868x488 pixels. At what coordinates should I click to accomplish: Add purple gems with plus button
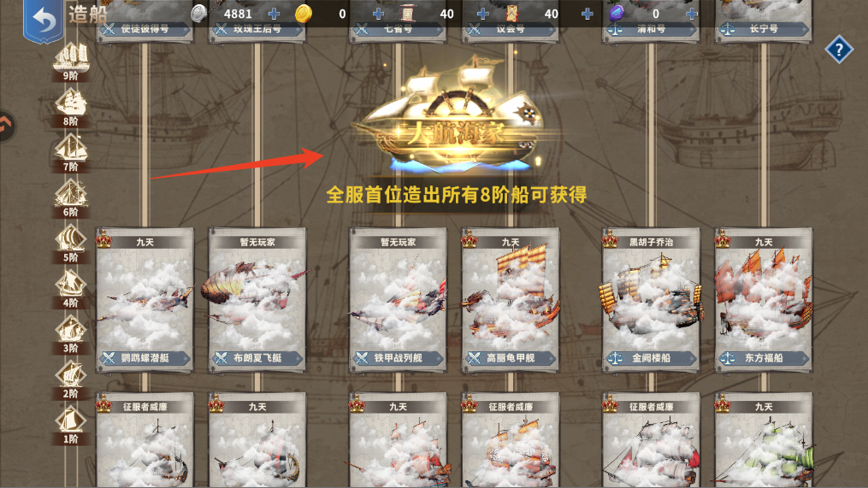point(692,14)
